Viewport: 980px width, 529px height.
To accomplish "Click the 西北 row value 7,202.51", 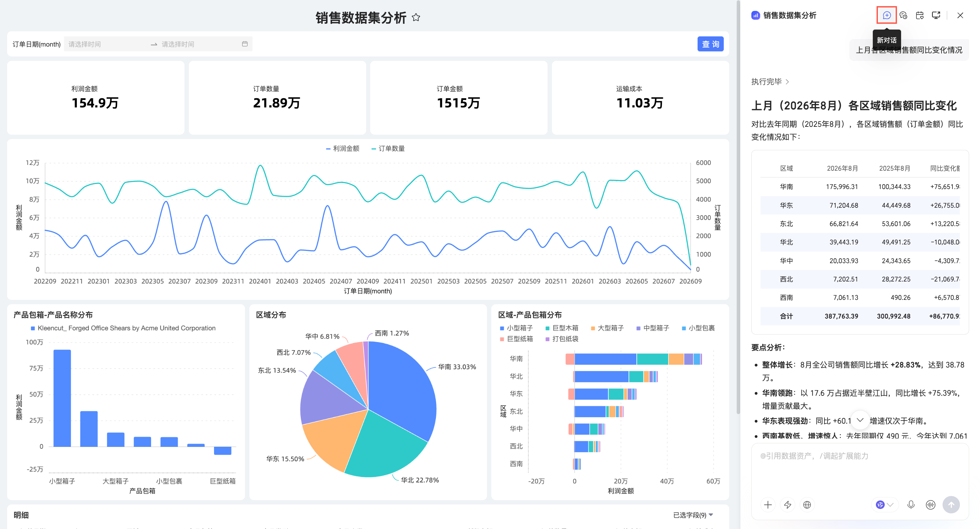I will pyautogui.click(x=845, y=279).
